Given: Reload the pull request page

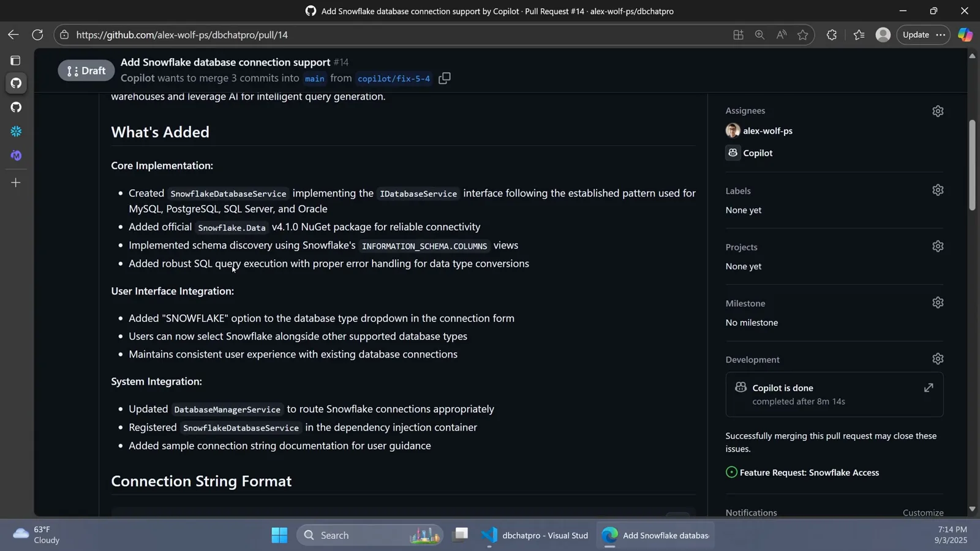Looking at the screenshot, I should (37, 35).
